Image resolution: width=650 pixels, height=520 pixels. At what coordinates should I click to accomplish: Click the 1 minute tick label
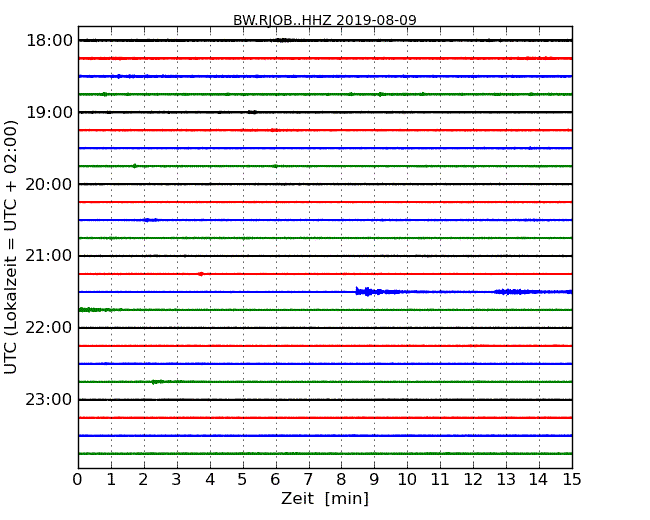111,480
